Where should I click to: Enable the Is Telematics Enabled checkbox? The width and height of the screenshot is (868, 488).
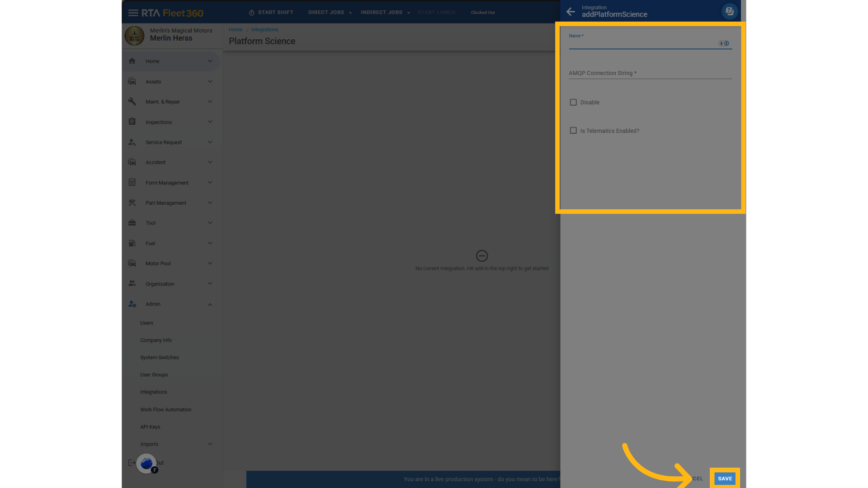[x=573, y=131]
